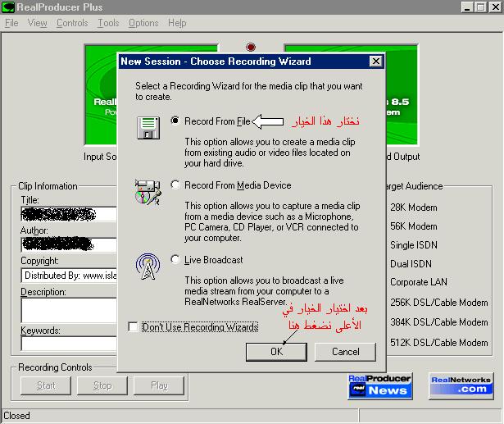Maximize the RealProducer Plus window
This screenshot has width=504, height=424.
[x=481, y=7]
